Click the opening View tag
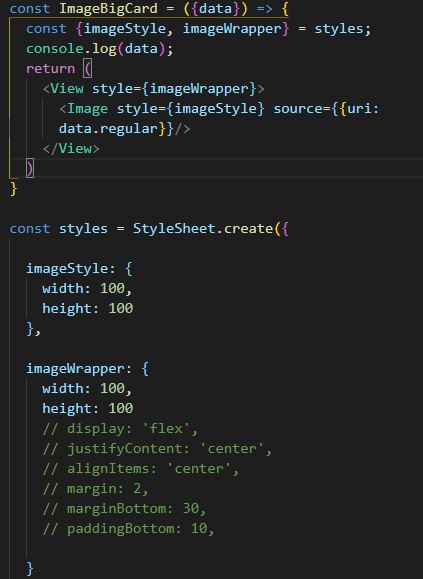Screen dimensions: 423x579 point(153,89)
